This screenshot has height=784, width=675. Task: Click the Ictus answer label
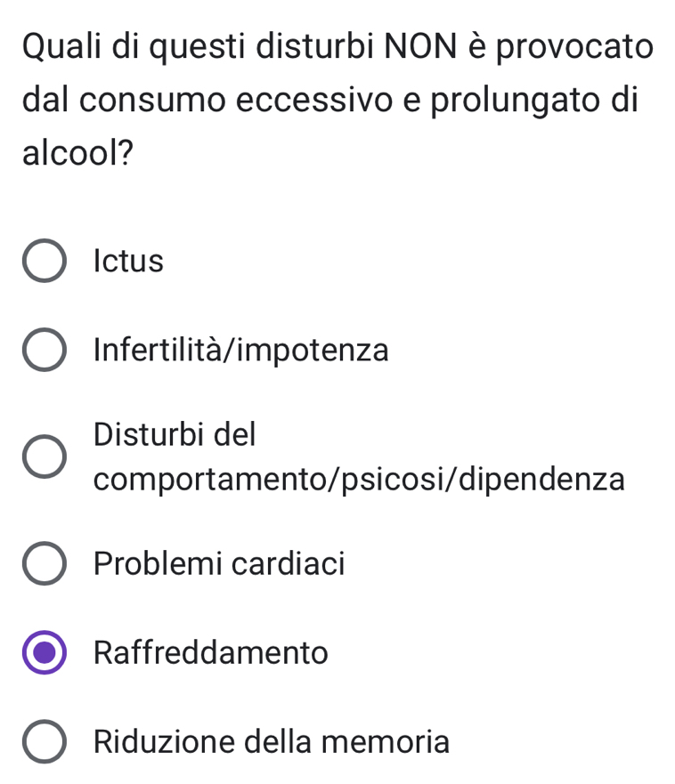[128, 262]
